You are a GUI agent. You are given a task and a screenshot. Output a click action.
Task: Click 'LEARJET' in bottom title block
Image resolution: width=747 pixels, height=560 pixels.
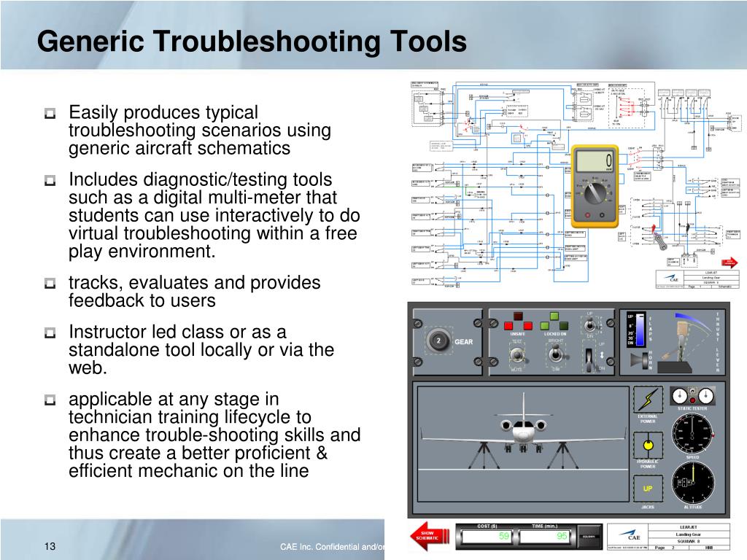(x=688, y=527)
